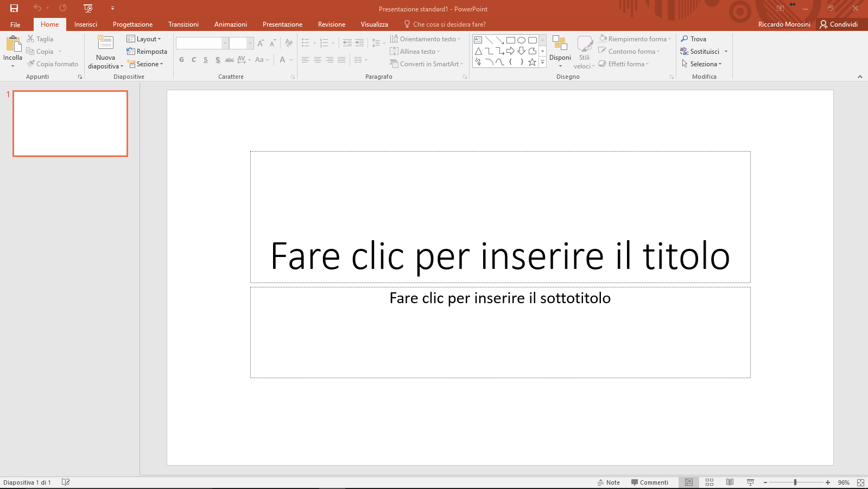This screenshot has height=489, width=868.
Task: Open Riempimento forma dropdown
Action: point(635,39)
